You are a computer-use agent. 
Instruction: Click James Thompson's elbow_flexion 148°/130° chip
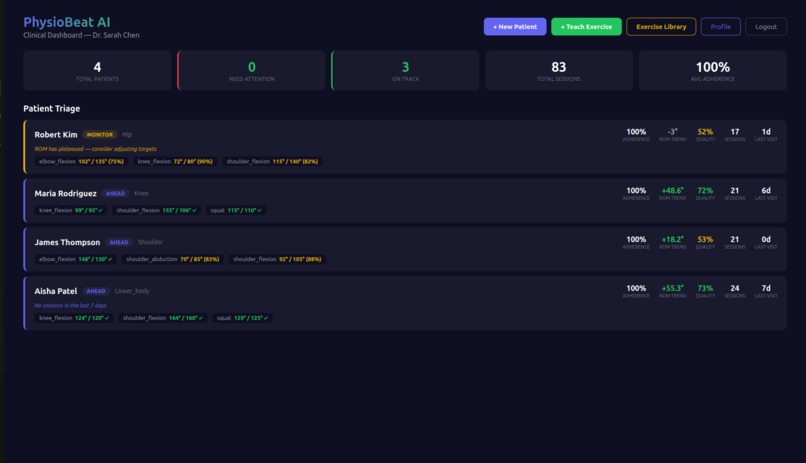[x=76, y=259]
